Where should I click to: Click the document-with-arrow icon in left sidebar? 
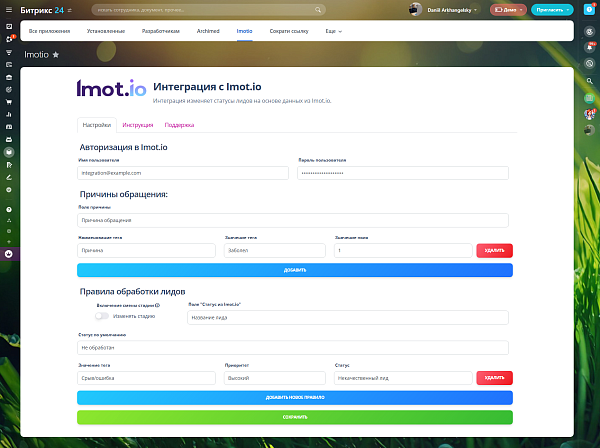(x=9, y=165)
